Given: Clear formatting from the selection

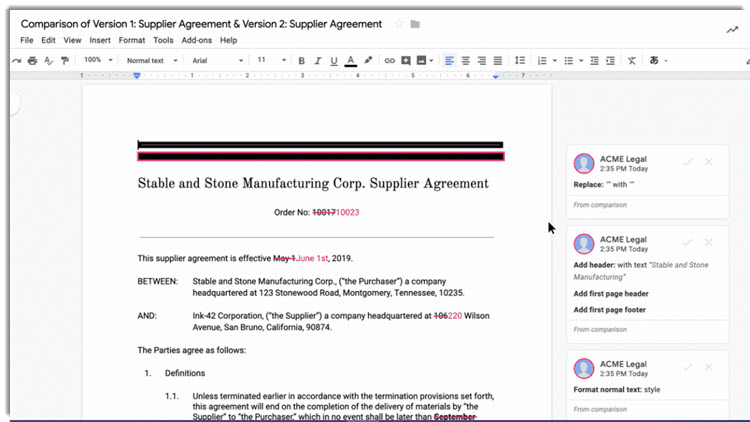Looking at the screenshot, I should [632, 61].
